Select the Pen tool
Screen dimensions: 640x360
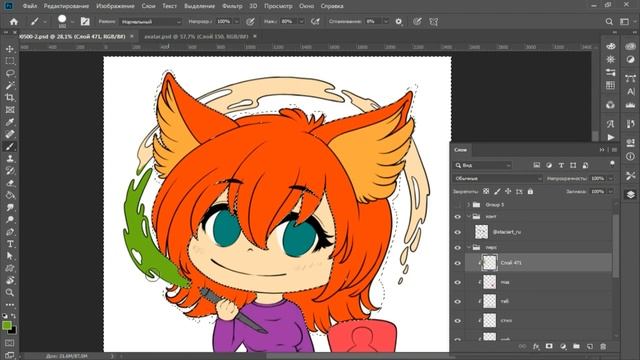click(10, 232)
